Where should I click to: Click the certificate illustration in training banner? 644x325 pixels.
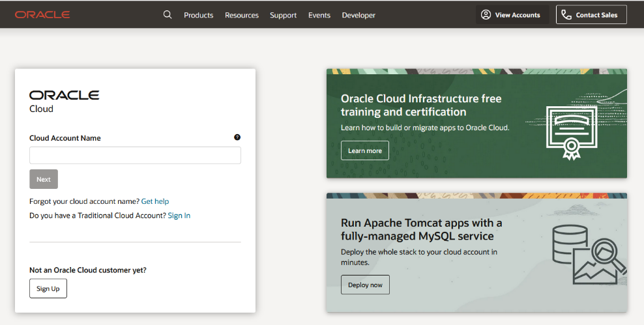click(x=571, y=133)
